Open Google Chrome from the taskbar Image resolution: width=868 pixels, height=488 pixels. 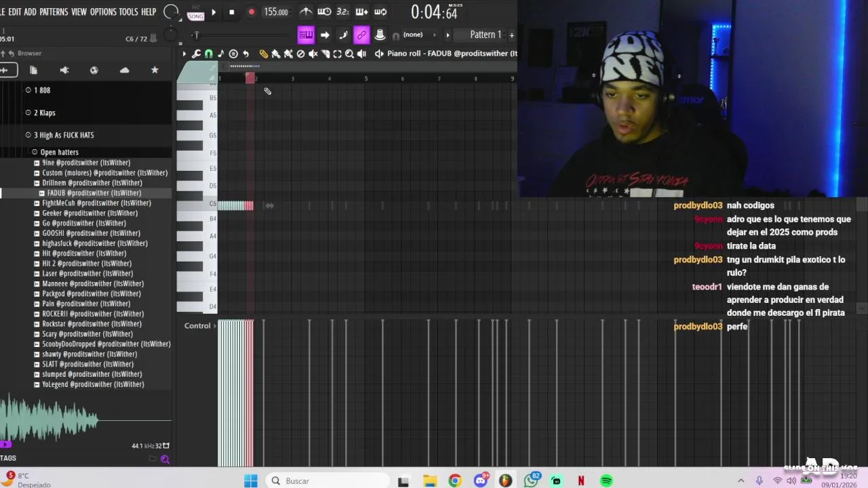(x=455, y=481)
